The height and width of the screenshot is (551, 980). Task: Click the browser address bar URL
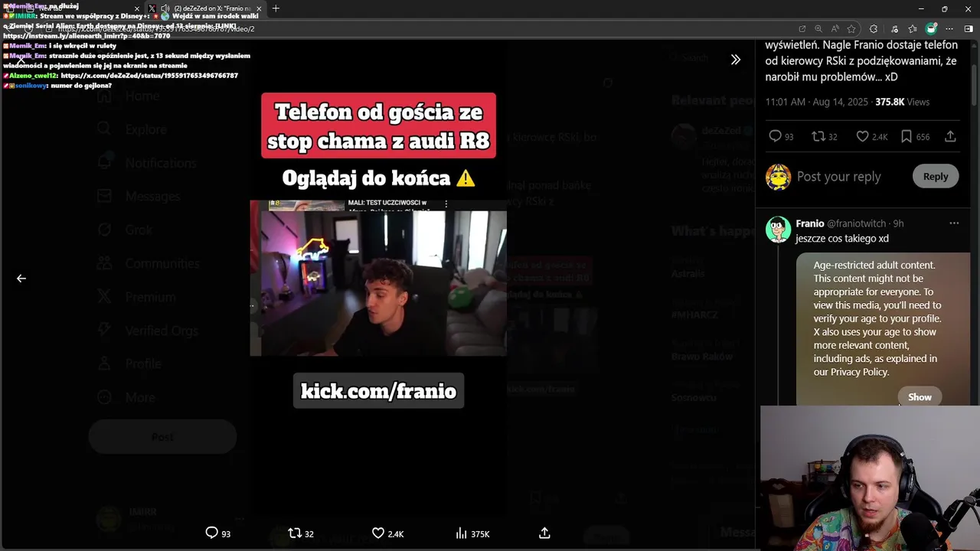pos(156,29)
